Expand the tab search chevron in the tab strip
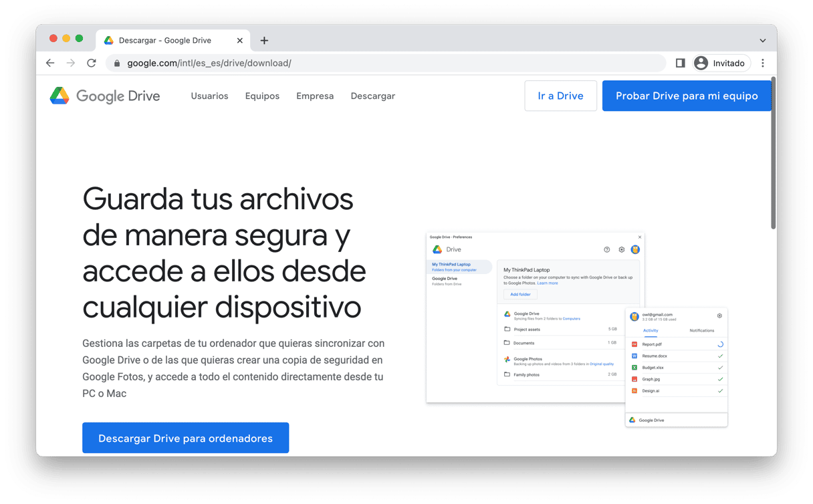The height and width of the screenshot is (504, 813). tap(763, 41)
